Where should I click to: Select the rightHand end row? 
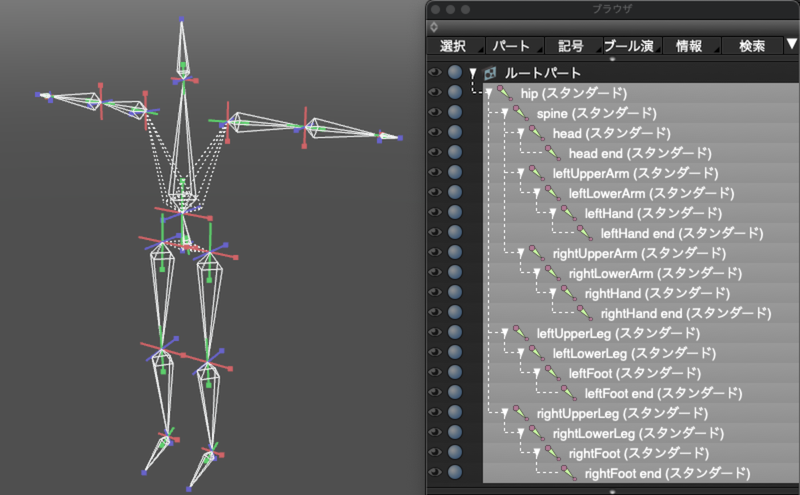tap(641, 313)
